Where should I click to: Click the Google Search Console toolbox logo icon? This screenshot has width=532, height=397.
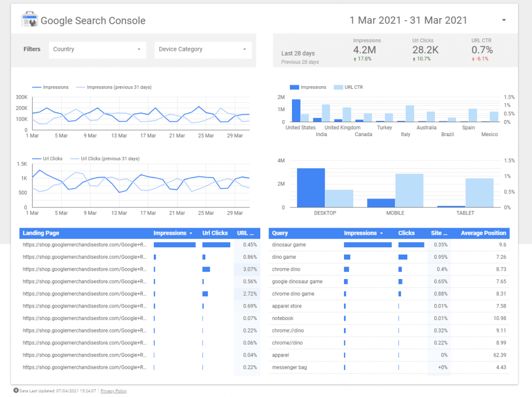[30, 19]
